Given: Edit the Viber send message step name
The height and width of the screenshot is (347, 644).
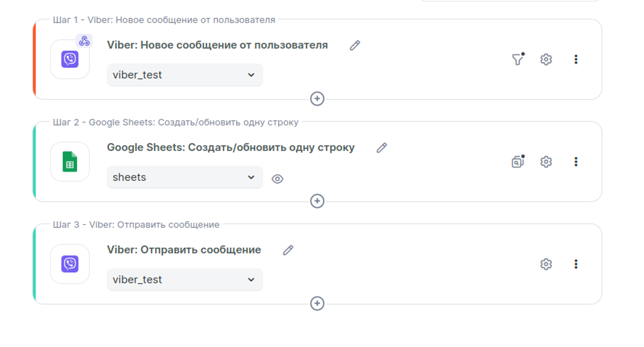Looking at the screenshot, I should 288,250.
